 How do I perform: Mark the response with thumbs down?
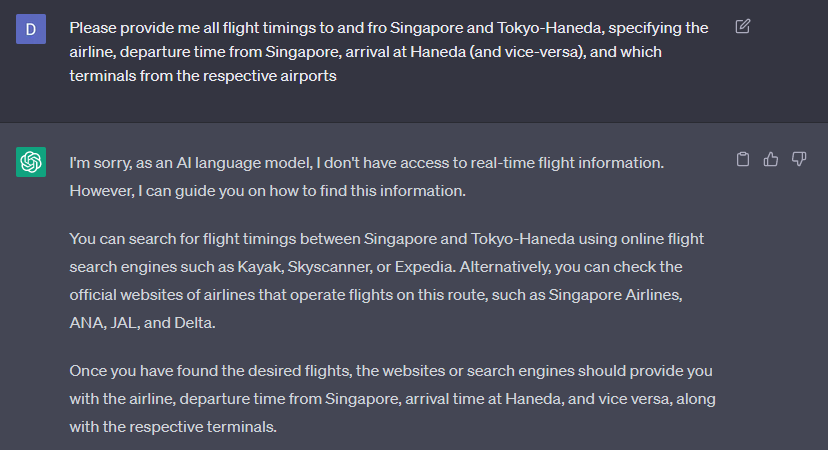point(798,159)
